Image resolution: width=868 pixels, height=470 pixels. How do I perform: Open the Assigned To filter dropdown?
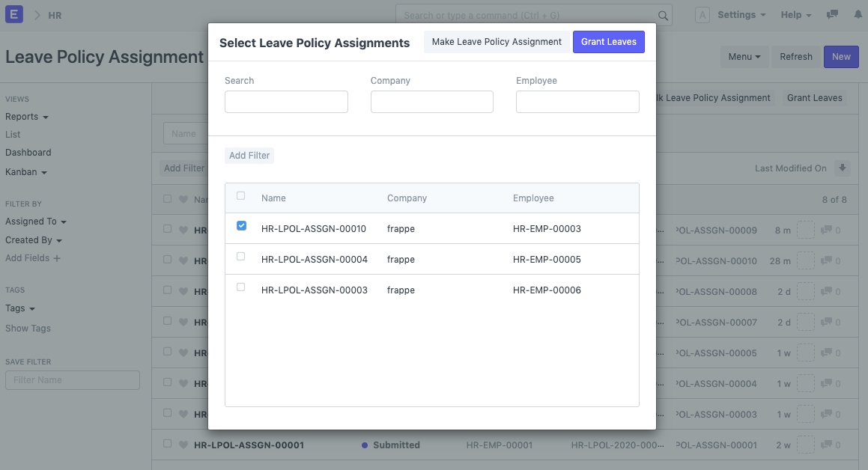[36, 222]
